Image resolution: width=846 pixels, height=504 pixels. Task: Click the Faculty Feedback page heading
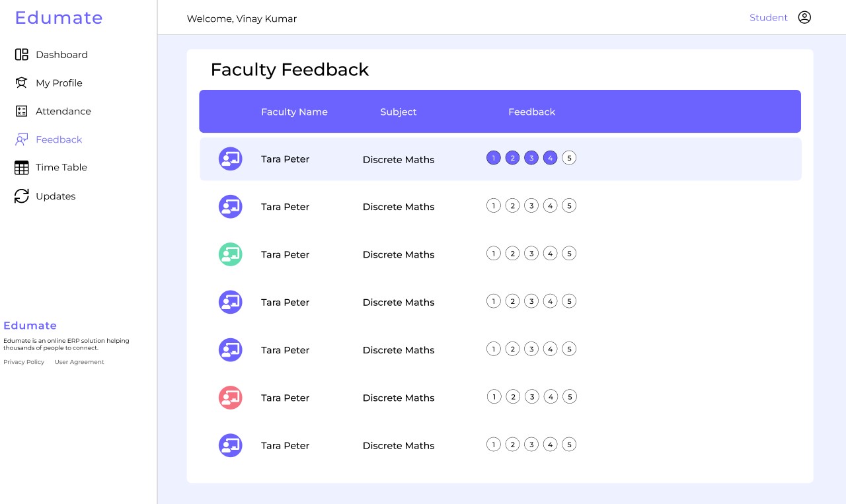[x=289, y=69]
